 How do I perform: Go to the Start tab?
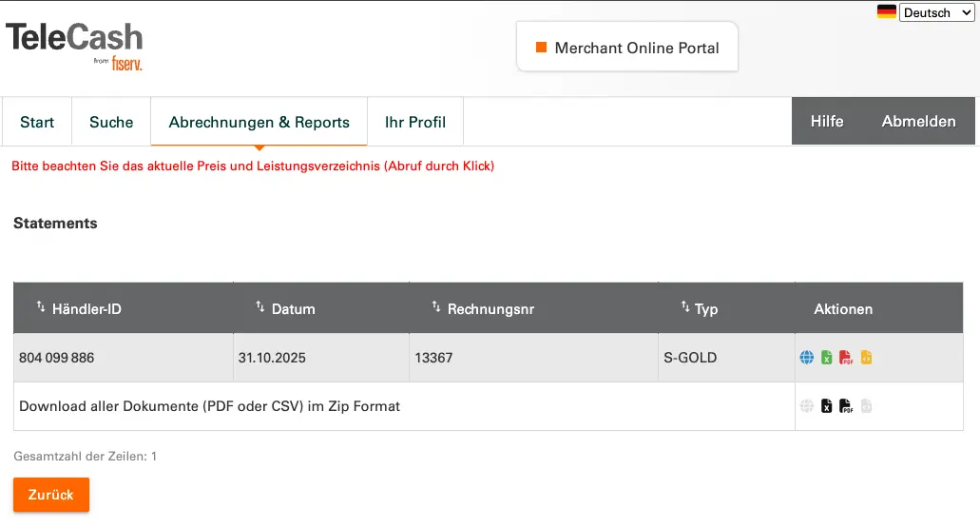tap(37, 122)
